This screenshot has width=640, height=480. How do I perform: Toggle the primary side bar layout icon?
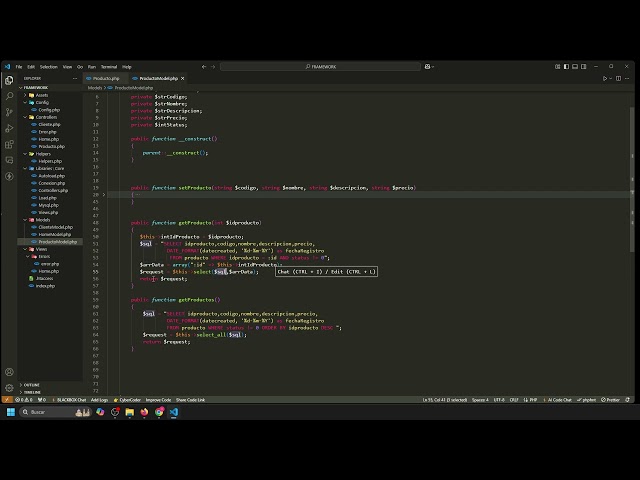[x=566, y=67]
